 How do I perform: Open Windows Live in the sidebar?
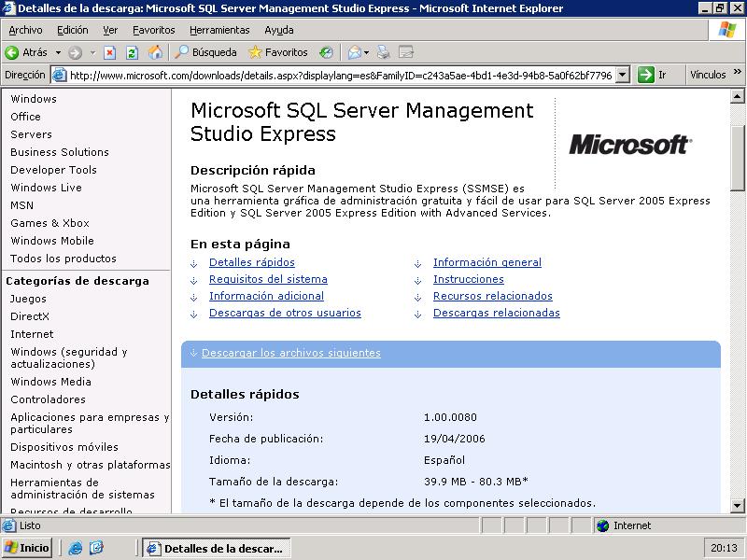pos(46,188)
